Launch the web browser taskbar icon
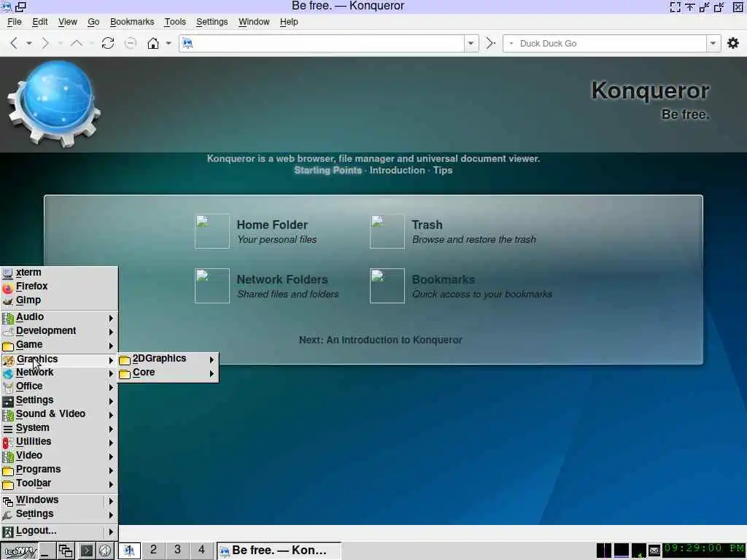This screenshot has width=747, height=560. click(x=105, y=551)
